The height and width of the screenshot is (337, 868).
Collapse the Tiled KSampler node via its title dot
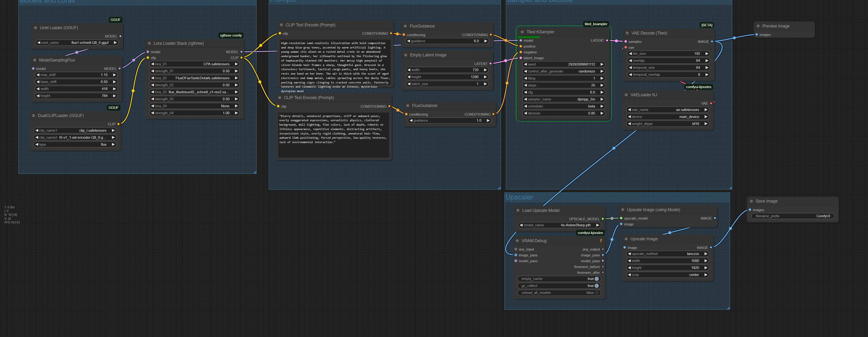tap(522, 32)
